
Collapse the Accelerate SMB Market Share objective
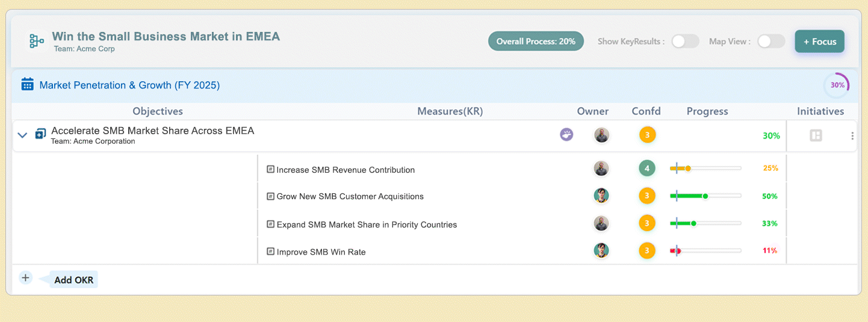tap(22, 135)
